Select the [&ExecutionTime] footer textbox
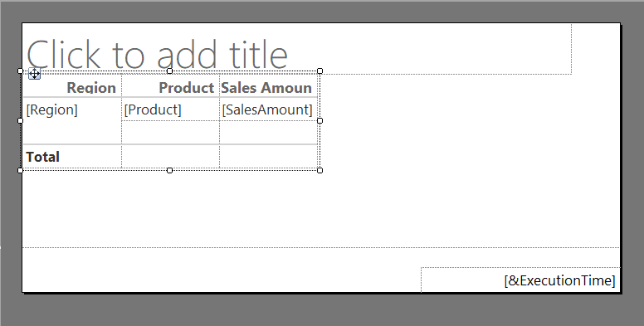The height and width of the screenshot is (326, 644). [x=520, y=280]
